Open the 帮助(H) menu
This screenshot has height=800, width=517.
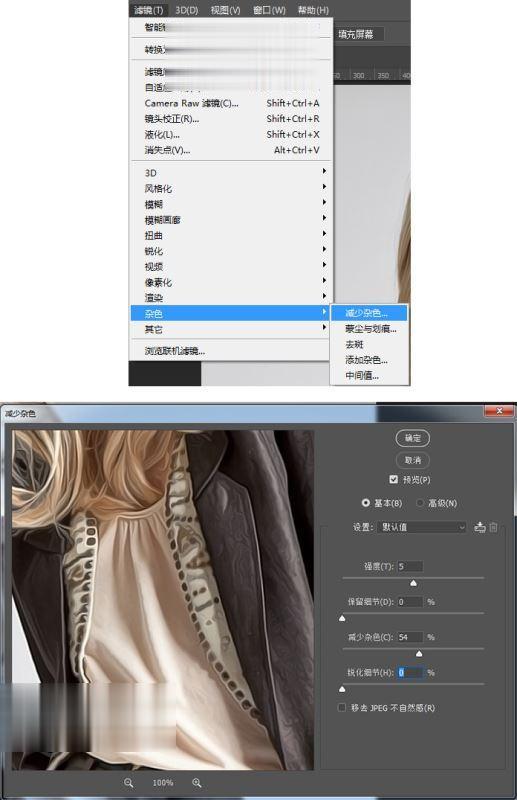[313, 10]
